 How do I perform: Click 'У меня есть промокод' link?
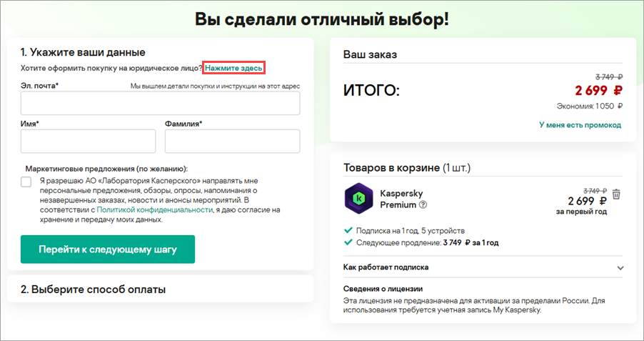click(x=580, y=125)
